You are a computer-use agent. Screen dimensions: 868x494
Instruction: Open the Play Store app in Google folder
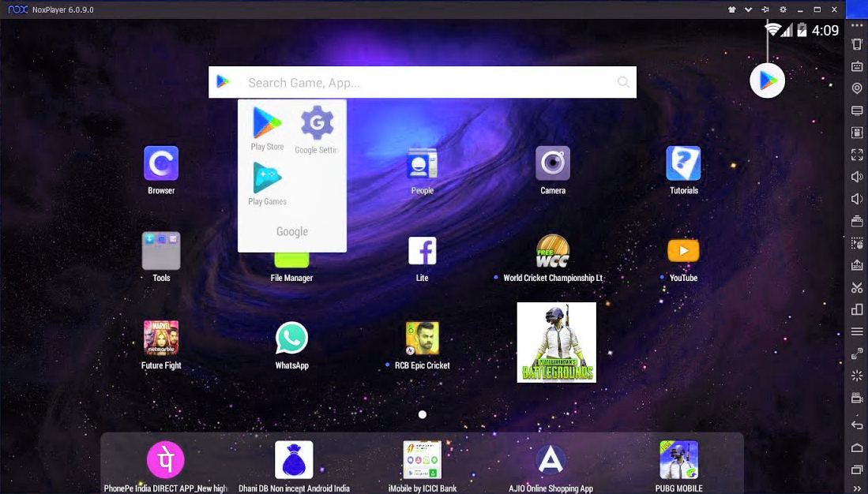click(268, 123)
